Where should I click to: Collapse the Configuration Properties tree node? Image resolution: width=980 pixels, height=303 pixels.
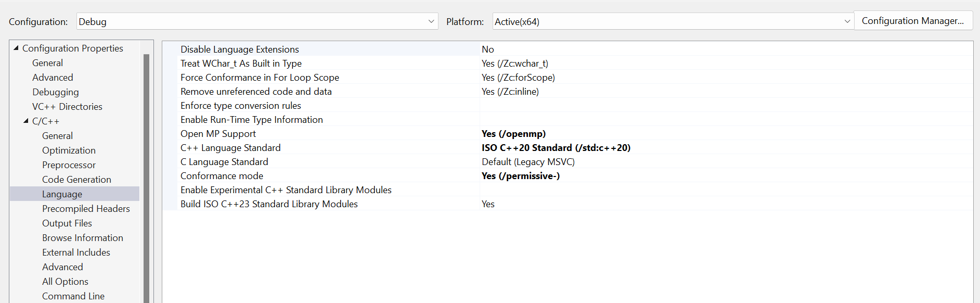(x=16, y=48)
